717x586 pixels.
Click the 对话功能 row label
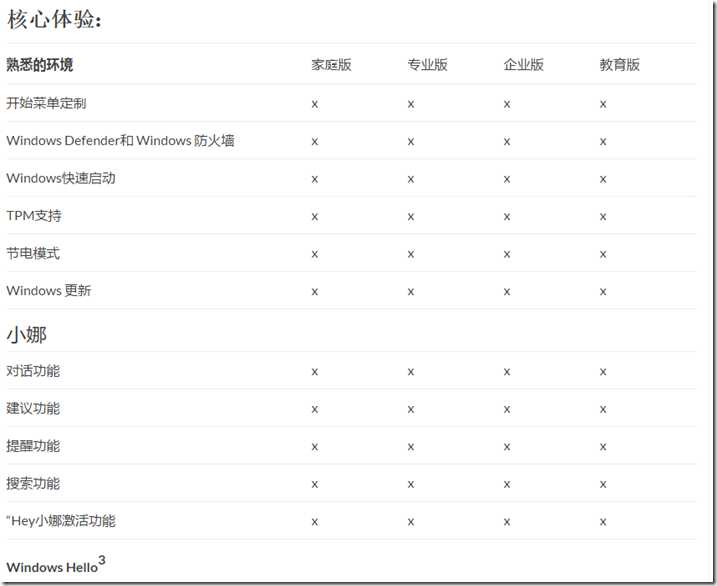[x=33, y=371]
